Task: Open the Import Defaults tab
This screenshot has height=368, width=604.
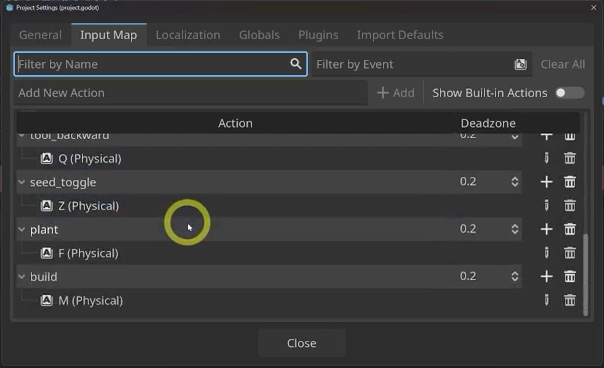Action: coord(400,35)
